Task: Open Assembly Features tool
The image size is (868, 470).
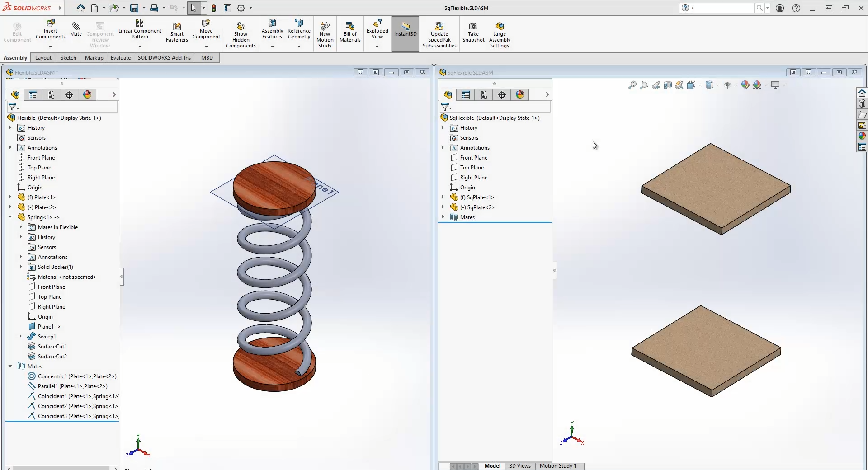Action: point(272,29)
